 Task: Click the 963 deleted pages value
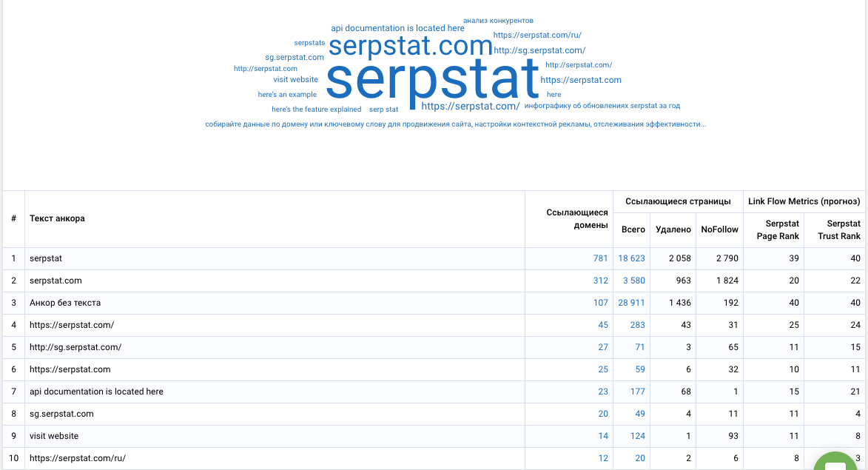point(684,281)
